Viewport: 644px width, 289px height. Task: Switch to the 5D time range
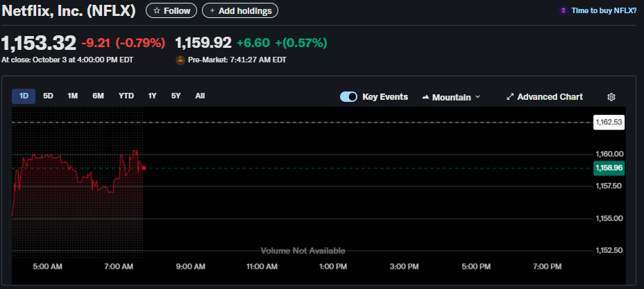coord(48,96)
